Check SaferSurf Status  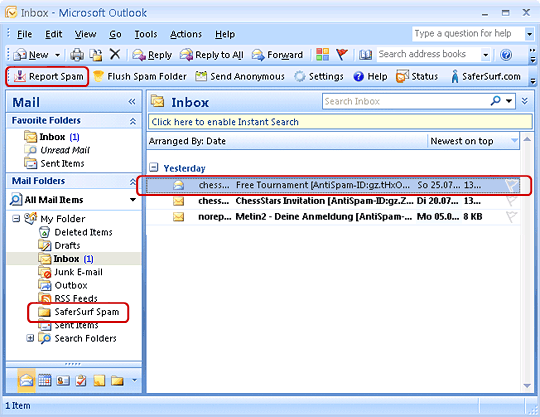click(x=417, y=76)
